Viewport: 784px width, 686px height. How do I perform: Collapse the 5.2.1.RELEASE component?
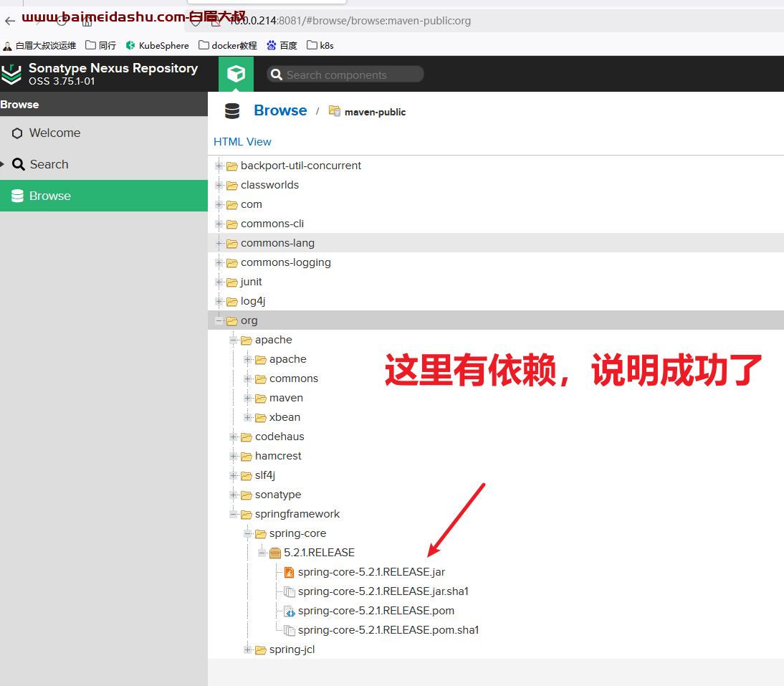pyautogui.click(x=262, y=553)
